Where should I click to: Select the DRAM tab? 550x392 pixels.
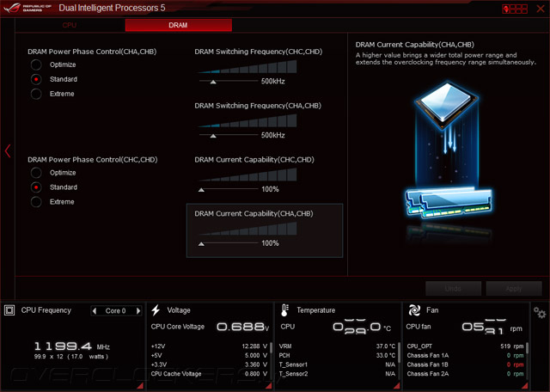click(178, 25)
